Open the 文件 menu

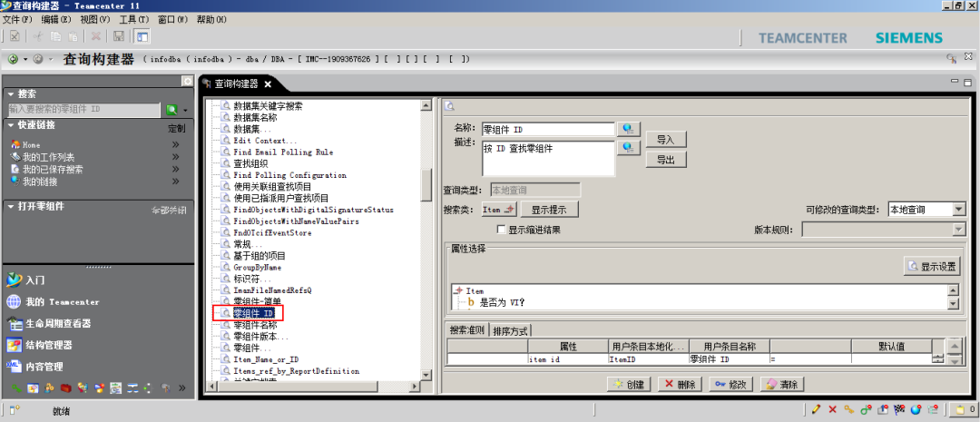tap(17, 19)
